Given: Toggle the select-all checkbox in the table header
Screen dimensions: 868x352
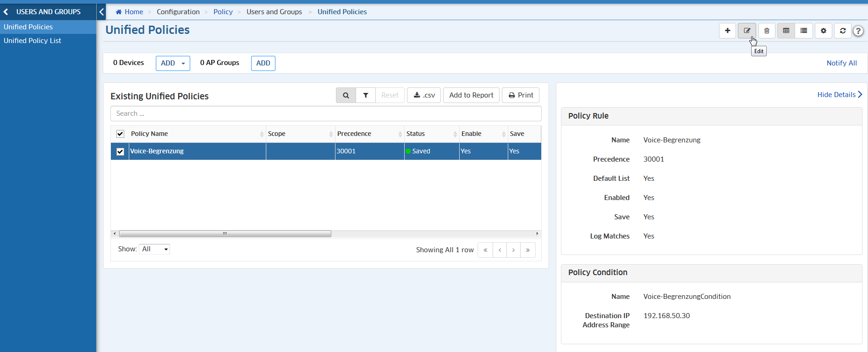Looking at the screenshot, I should [x=120, y=134].
